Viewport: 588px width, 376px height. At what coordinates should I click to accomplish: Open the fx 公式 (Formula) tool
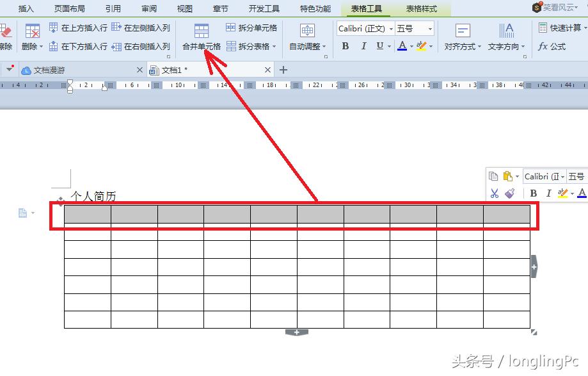tap(552, 45)
